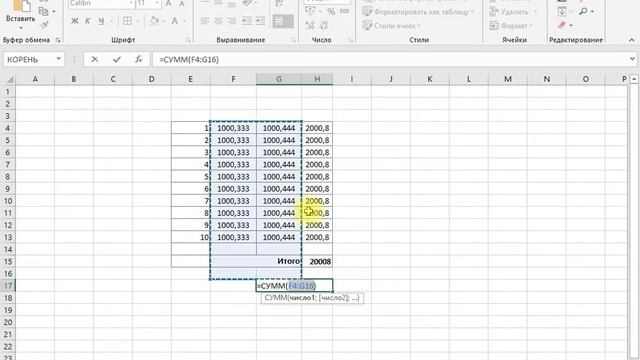Click the Accounting number format icon
This screenshot has height=360, width=640.
pos(310,11)
